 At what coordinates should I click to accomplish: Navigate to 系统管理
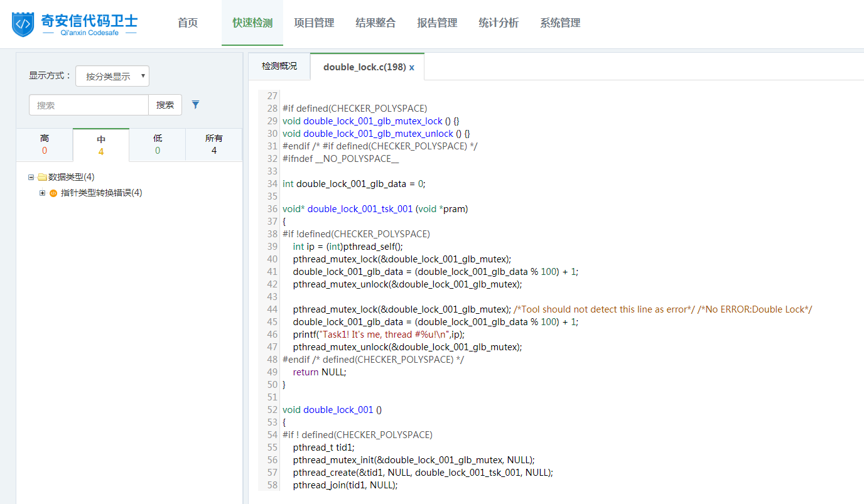[x=560, y=23]
